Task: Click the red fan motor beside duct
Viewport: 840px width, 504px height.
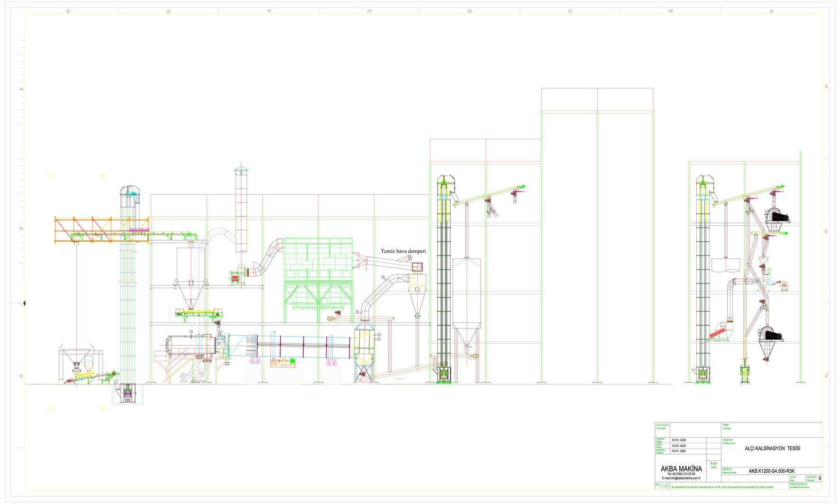Action: [x=235, y=277]
